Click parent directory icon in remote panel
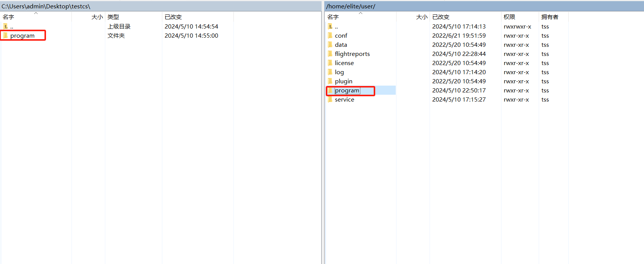Viewport: 644px width, 264px height. pyautogui.click(x=330, y=26)
